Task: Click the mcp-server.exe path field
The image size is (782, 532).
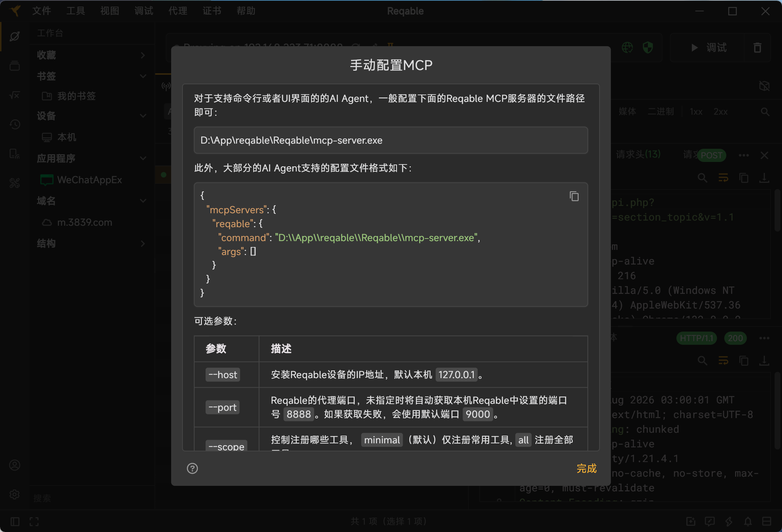Action: 391,140
